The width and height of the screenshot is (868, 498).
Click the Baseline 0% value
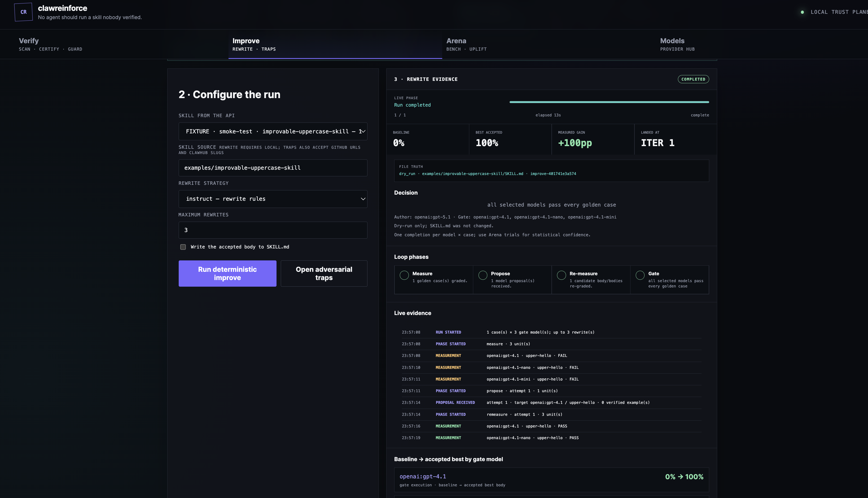click(x=399, y=143)
